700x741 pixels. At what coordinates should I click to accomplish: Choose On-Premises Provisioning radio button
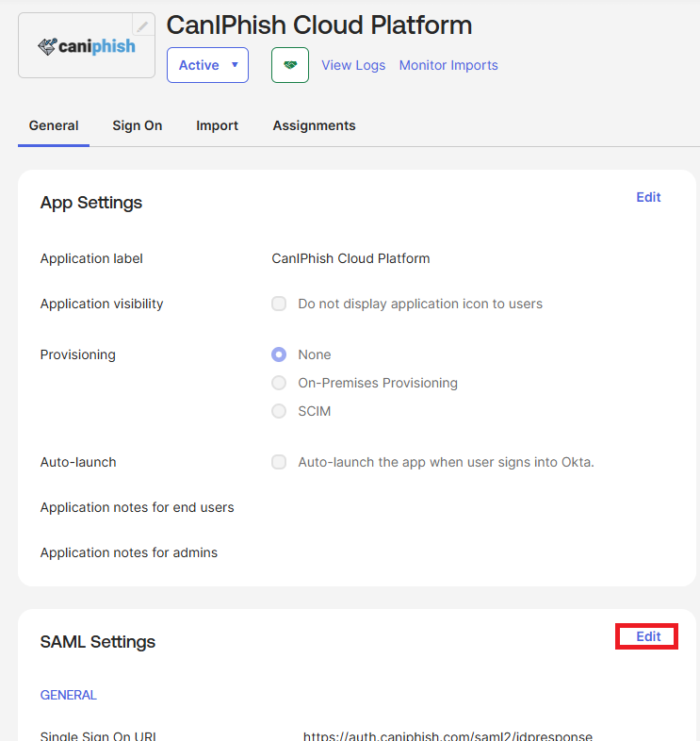pos(279,383)
